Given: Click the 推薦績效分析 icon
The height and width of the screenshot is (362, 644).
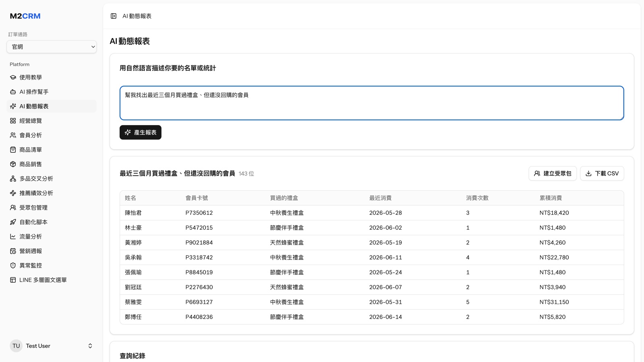Looking at the screenshot, I should (x=13, y=193).
